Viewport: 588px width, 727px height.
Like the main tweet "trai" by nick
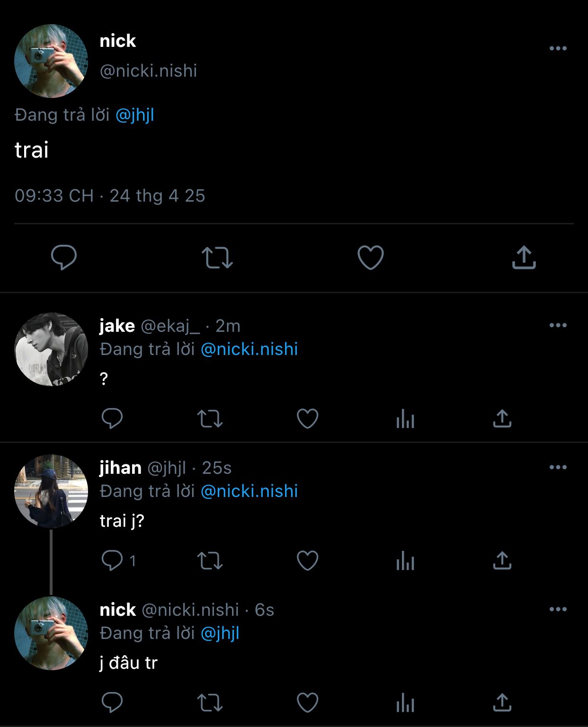tap(370, 257)
